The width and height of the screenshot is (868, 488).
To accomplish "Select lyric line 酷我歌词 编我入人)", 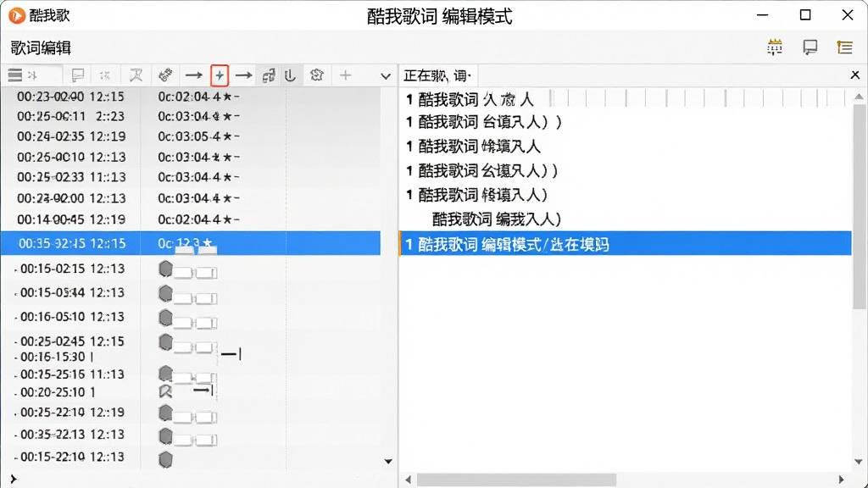I will pos(497,219).
